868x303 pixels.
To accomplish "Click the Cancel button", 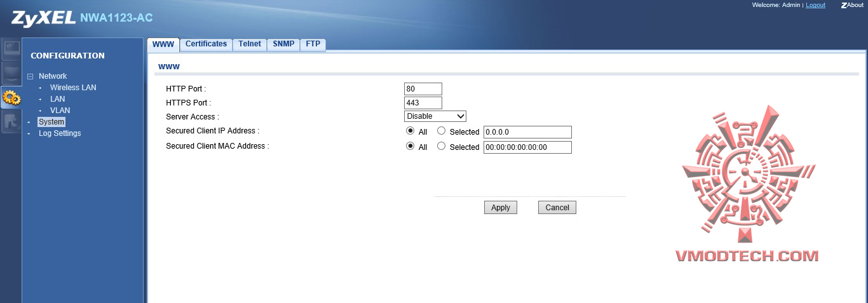I will click(557, 208).
